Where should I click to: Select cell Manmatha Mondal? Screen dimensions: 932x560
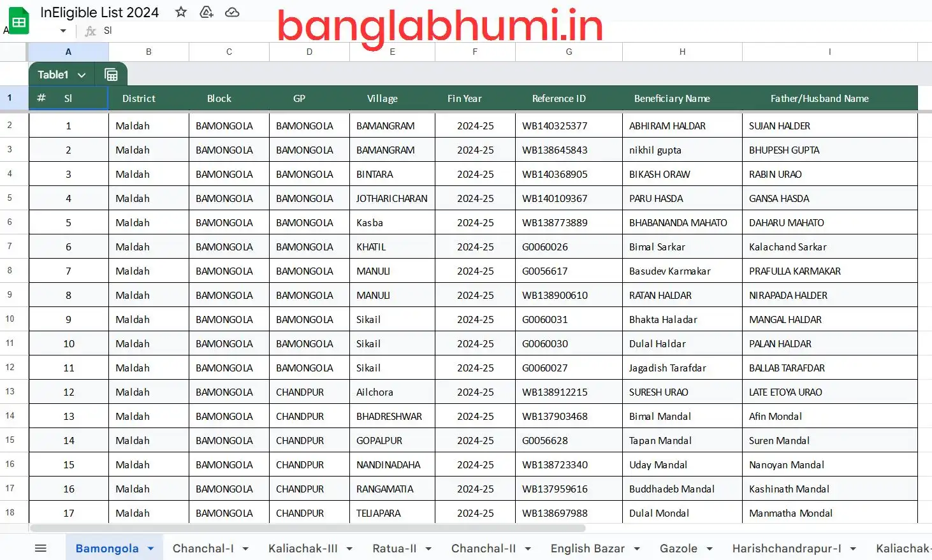pyautogui.click(x=829, y=513)
